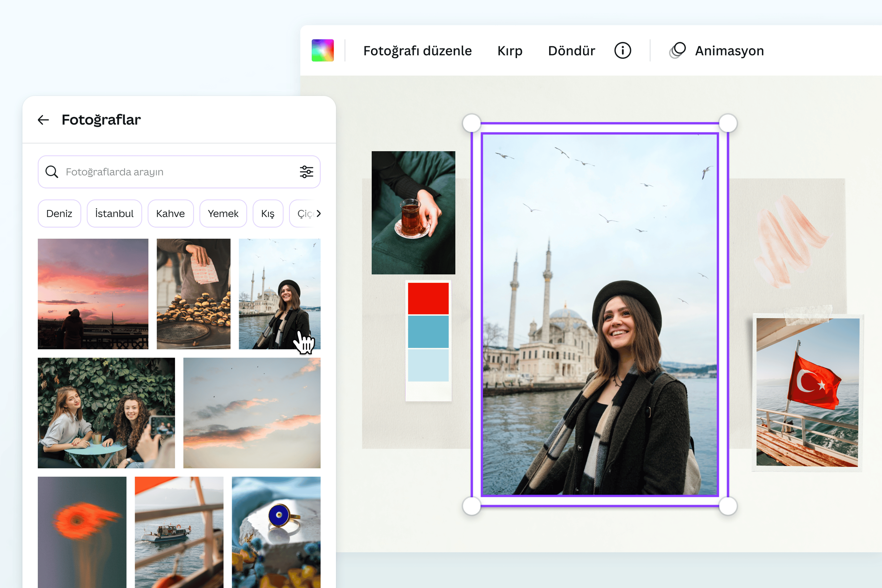The image size is (882, 588).
Task: Select the large woman photo on canvas
Action: pyautogui.click(x=600, y=315)
